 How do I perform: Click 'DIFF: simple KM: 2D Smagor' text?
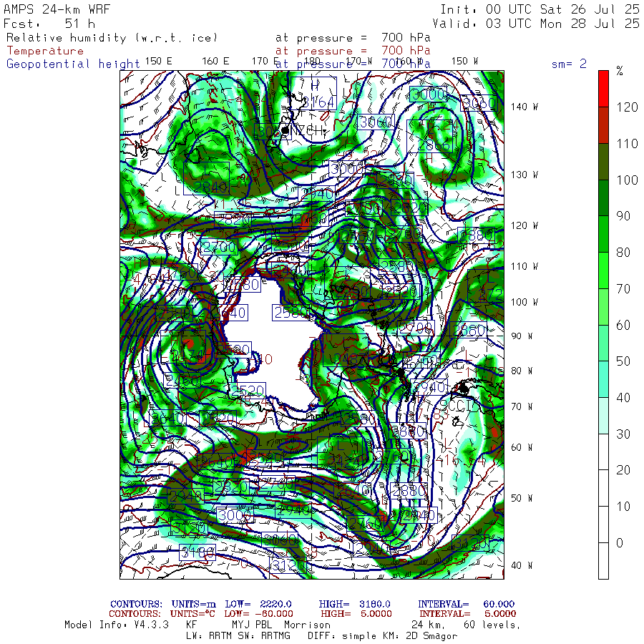[x=382, y=636]
